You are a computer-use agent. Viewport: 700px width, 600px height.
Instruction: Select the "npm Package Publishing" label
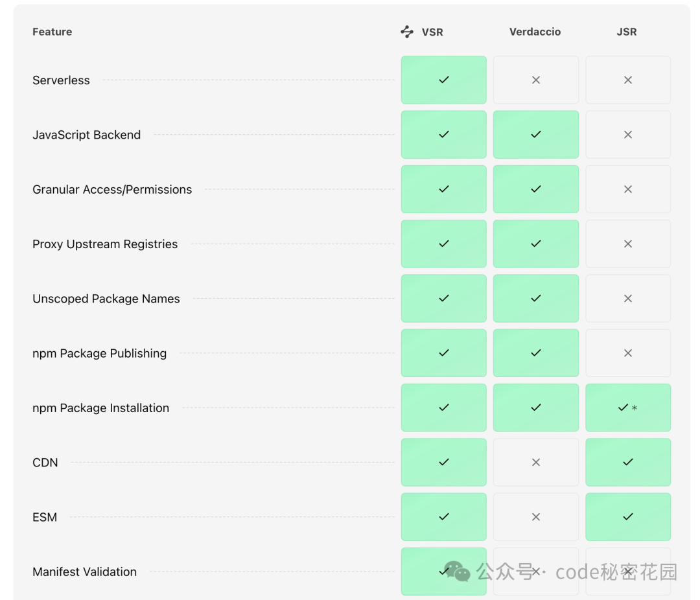click(x=100, y=353)
